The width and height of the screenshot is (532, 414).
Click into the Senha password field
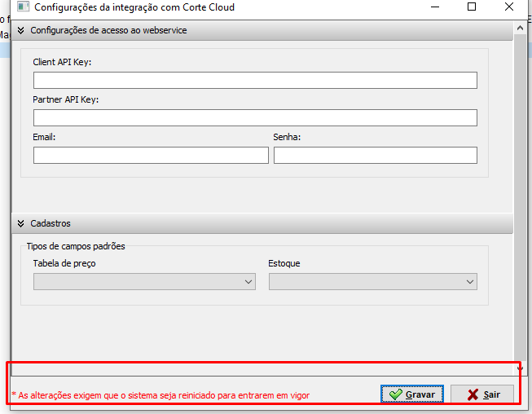376,155
